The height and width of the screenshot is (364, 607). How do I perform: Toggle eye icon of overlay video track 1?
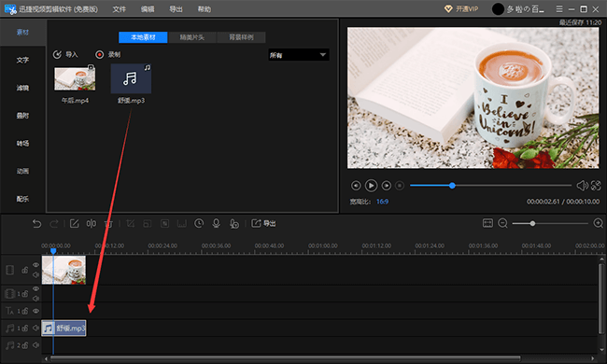pyautogui.click(x=36, y=289)
